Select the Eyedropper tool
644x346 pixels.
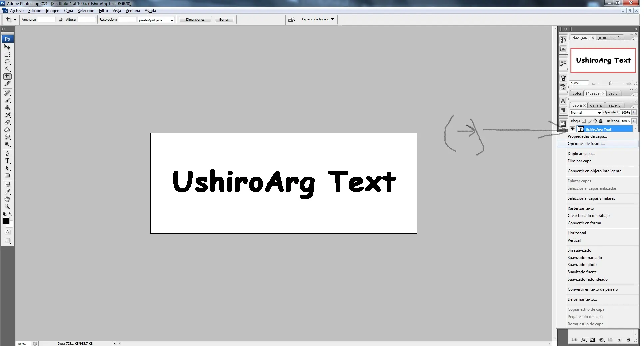[7, 192]
